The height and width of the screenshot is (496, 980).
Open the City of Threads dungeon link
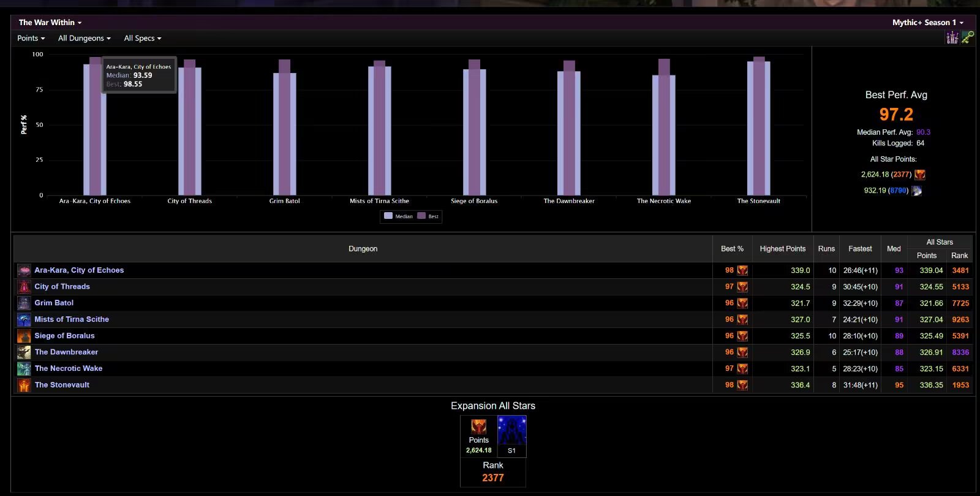62,286
